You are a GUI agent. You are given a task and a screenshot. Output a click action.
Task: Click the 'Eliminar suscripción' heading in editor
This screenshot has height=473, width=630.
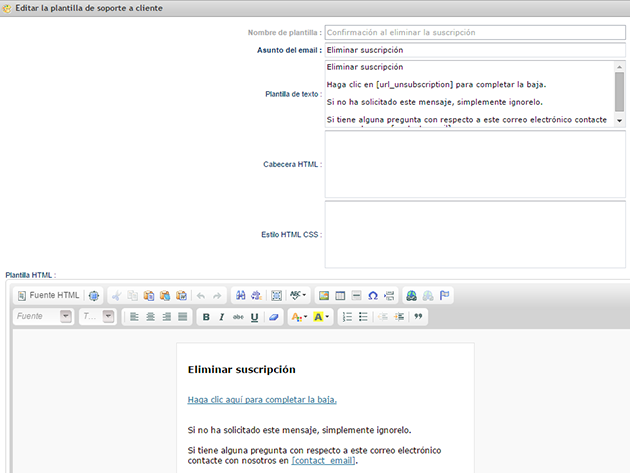pyautogui.click(x=241, y=369)
